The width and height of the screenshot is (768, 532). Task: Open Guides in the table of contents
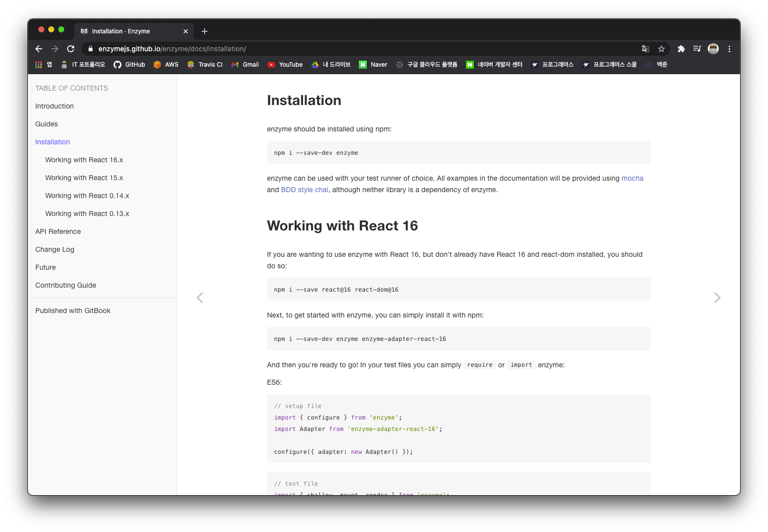[x=47, y=124]
